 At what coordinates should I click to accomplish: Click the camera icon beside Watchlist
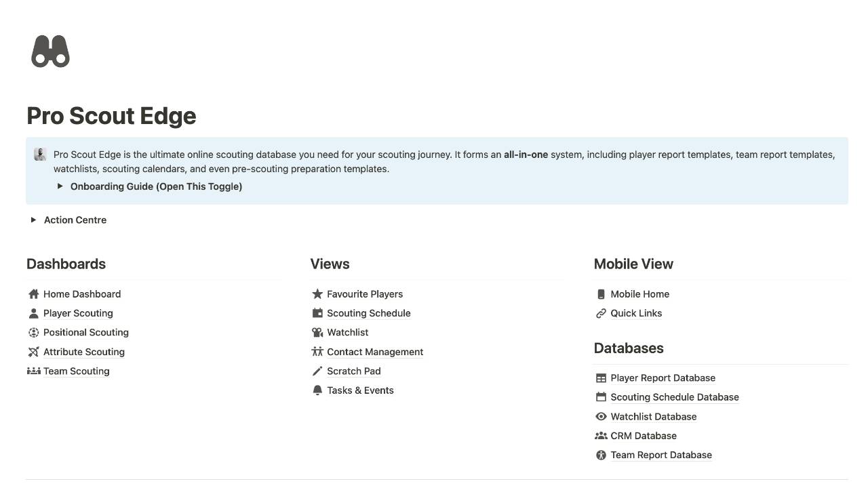317,333
